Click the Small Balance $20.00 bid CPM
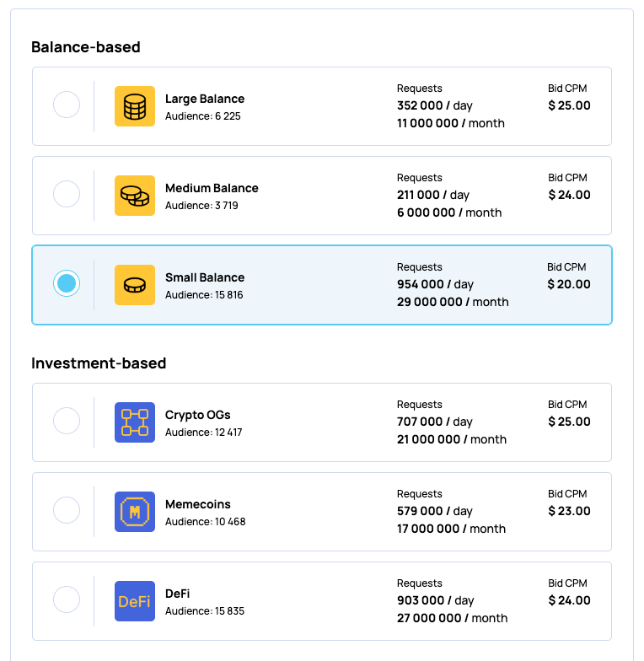644x661 pixels. [x=569, y=284]
